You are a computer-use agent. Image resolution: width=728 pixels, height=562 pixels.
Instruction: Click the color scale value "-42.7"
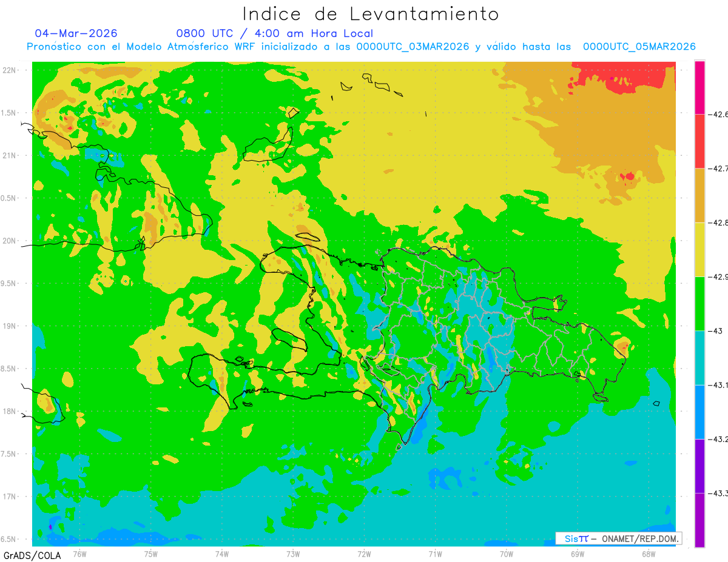720,169
